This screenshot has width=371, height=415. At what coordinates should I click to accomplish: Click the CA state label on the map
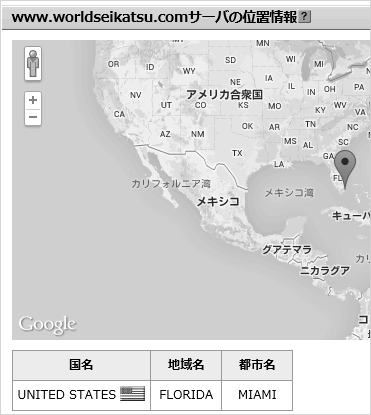[x=119, y=114]
